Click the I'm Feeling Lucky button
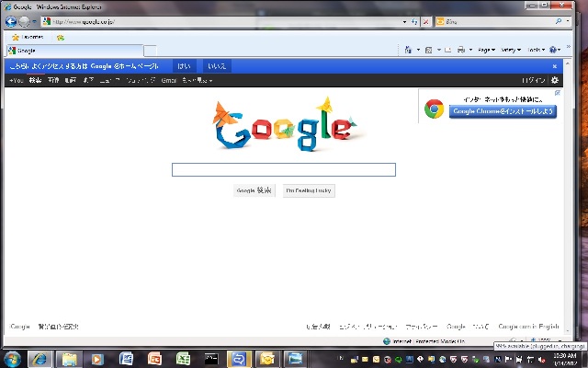This screenshot has width=588, height=368. (x=309, y=190)
